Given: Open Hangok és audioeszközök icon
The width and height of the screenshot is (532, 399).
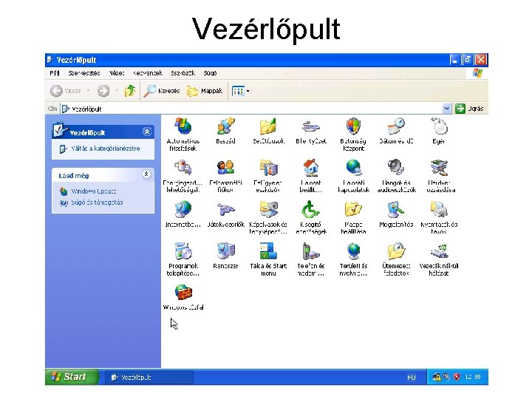Looking at the screenshot, I should [x=396, y=168].
